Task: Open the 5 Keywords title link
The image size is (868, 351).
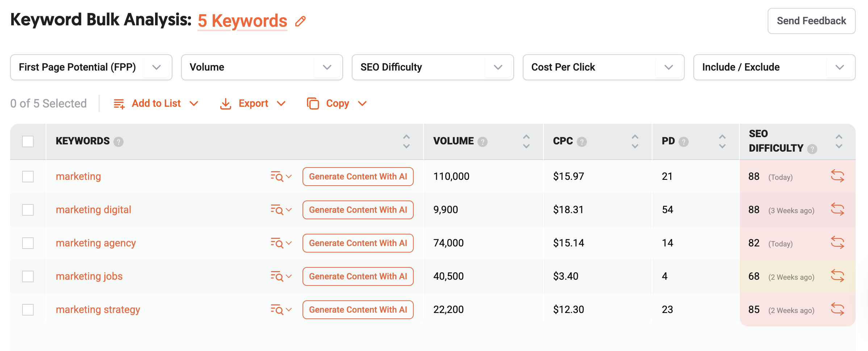Action: click(242, 21)
